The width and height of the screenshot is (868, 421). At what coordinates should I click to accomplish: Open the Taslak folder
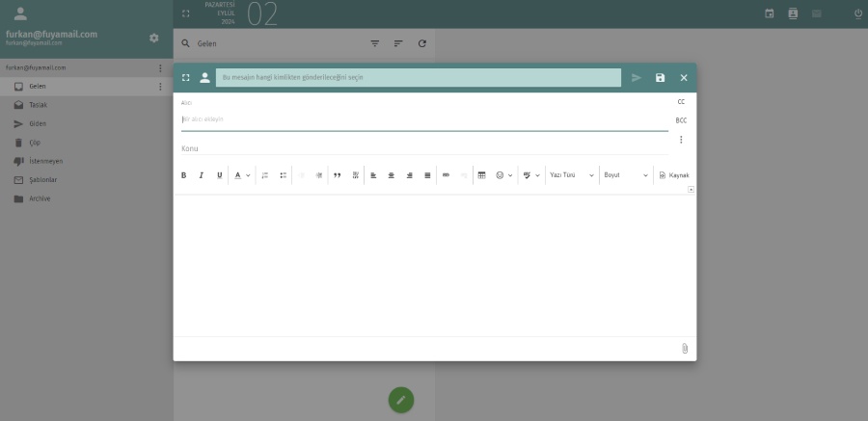pyautogui.click(x=39, y=105)
